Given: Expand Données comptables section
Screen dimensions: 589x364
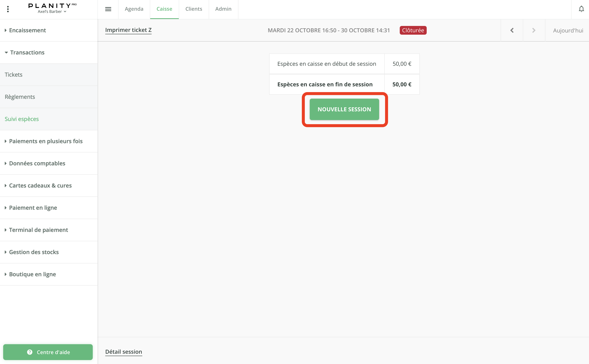Looking at the screenshot, I should (37, 163).
